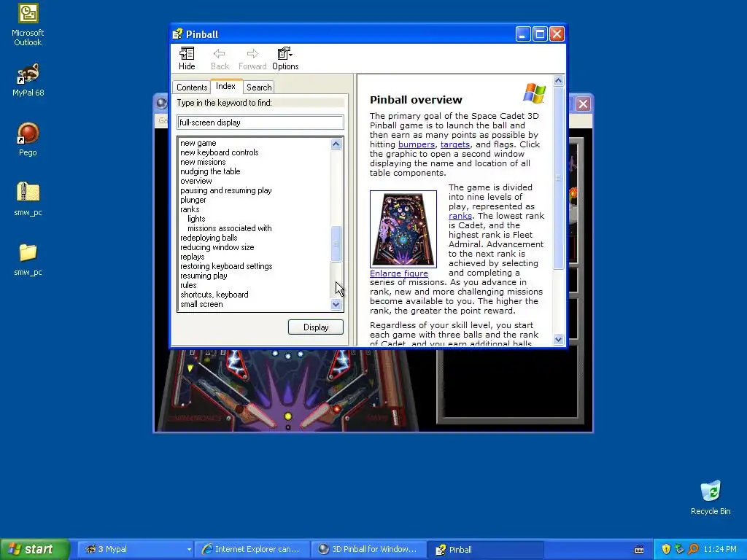
Task: Switch to the Contents tab
Action: 192,87
